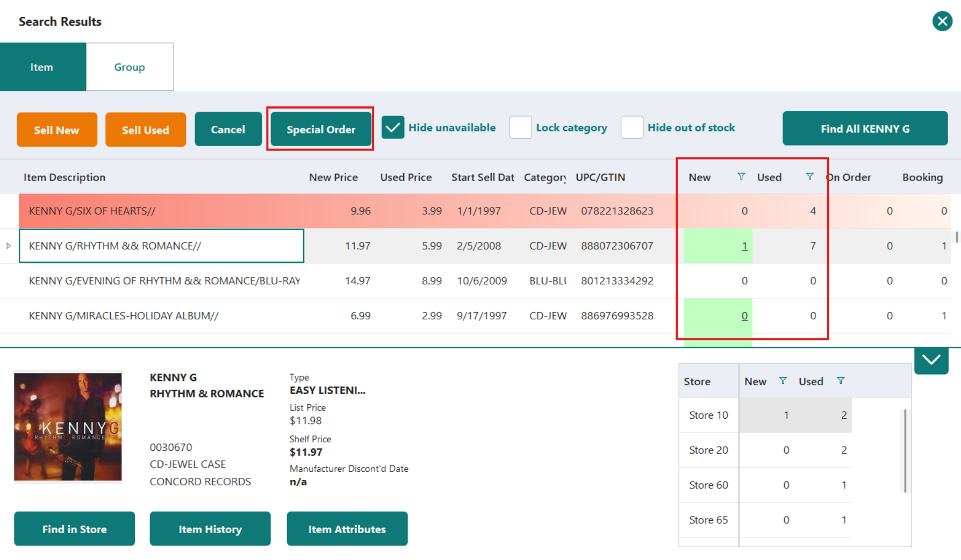Open New stock link for MIRACLES-HOLIDAY ALBUM
The image size is (961, 560).
744,315
